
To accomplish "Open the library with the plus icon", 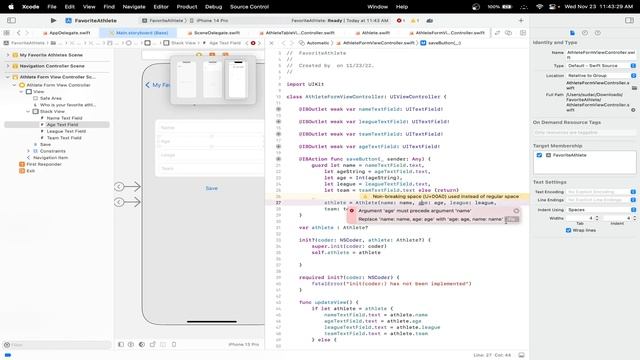I will [x=521, y=20].
